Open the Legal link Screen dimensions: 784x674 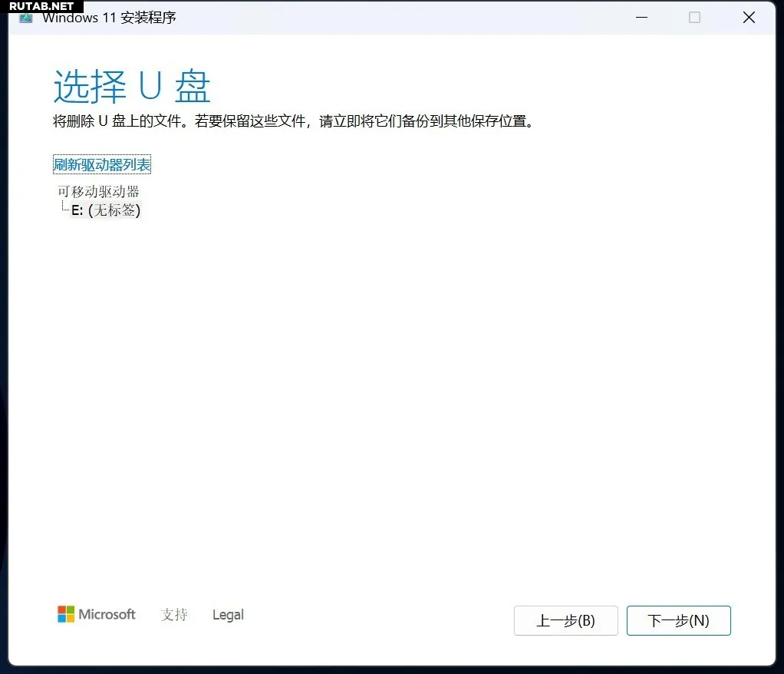pyautogui.click(x=228, y=615)
